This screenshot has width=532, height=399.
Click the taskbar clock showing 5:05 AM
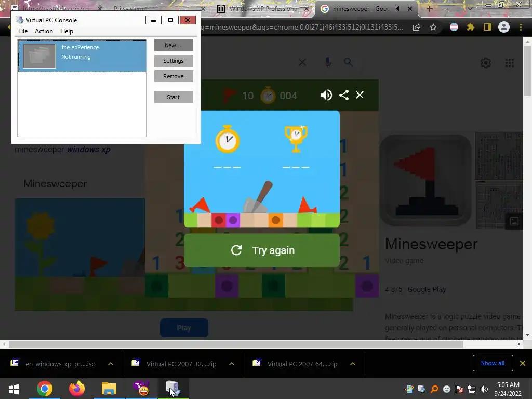click(x=508, y=389)
